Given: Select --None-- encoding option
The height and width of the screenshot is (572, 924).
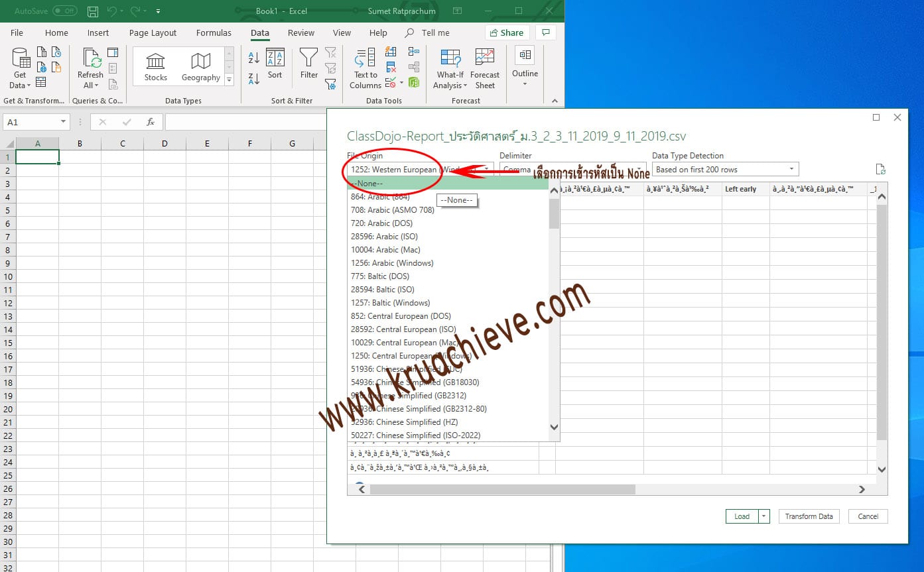Looking at the screenshot, I should tap(448, 184).
